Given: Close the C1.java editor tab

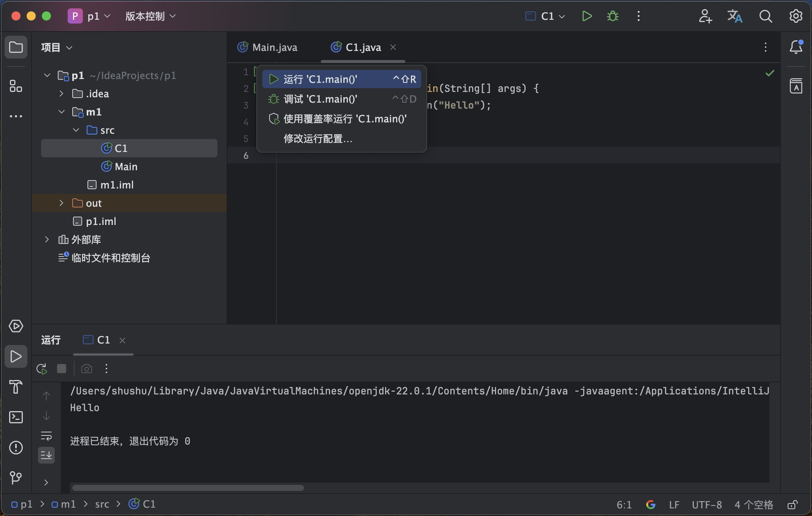Looking at the screenshot, I should coord(393,47).
